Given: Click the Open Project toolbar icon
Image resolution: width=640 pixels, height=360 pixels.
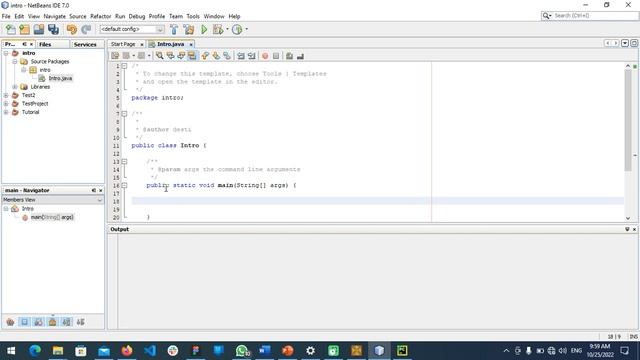Looking at the screenshot, I should pyautogui.click(x=39, y=29).
